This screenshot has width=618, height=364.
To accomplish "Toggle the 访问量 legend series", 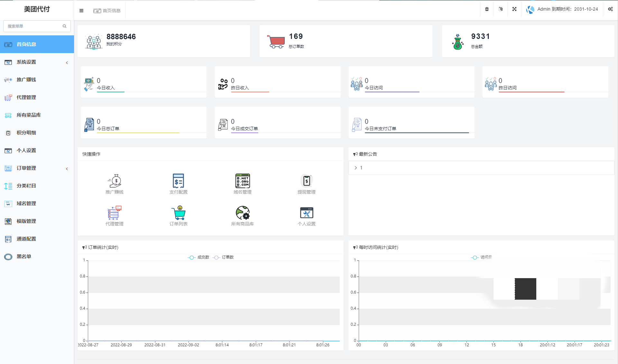I will (482, 257).
